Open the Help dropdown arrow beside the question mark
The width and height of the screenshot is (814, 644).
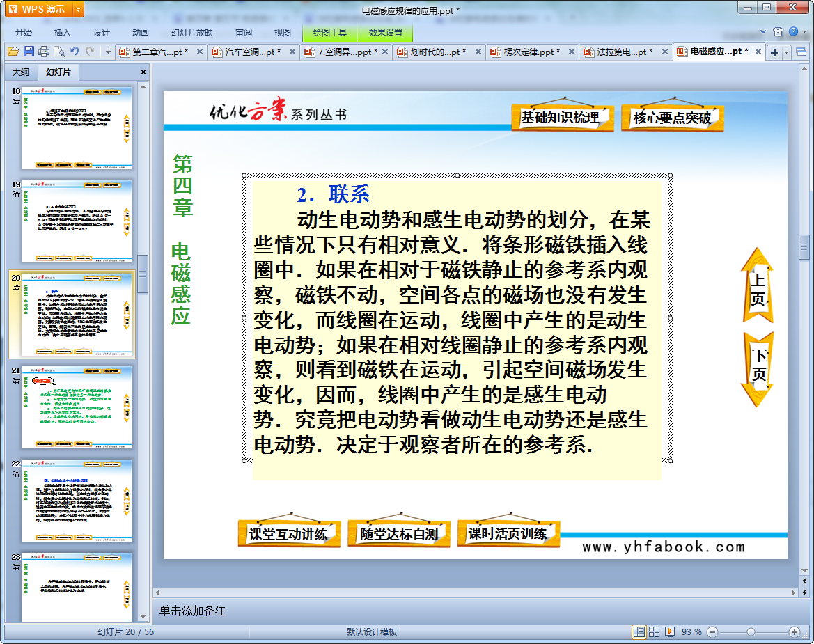[x=805, y=31]
